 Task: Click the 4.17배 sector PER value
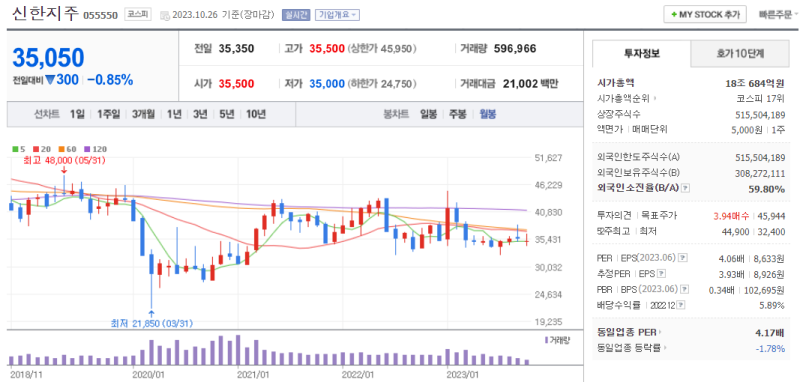pyautogui.click(x=770, y=333)
